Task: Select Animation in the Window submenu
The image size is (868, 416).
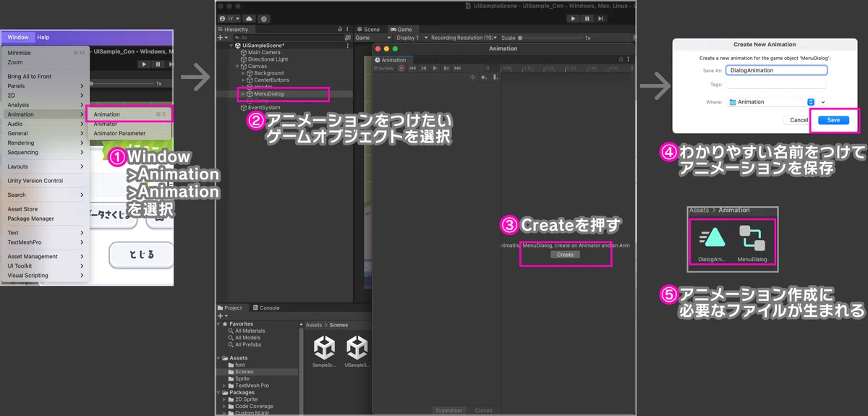Action: (107, 114)
